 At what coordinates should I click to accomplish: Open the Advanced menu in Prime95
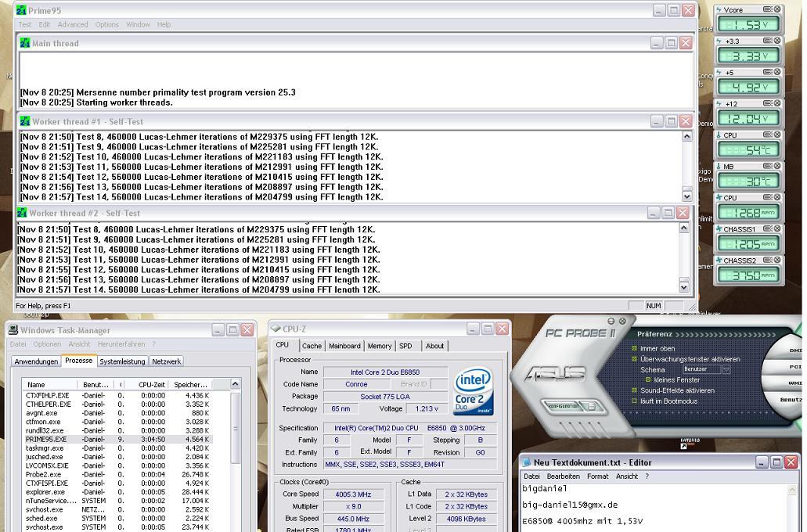(x=73, y=24)
